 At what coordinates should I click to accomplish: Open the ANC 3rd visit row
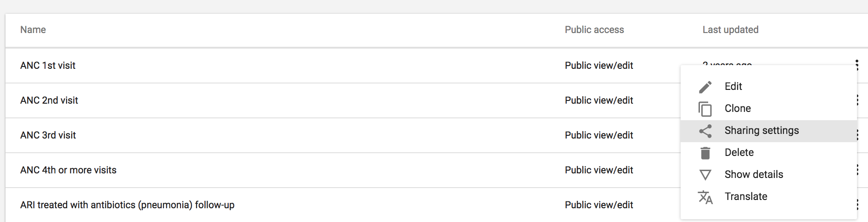(x=48, y=135)
